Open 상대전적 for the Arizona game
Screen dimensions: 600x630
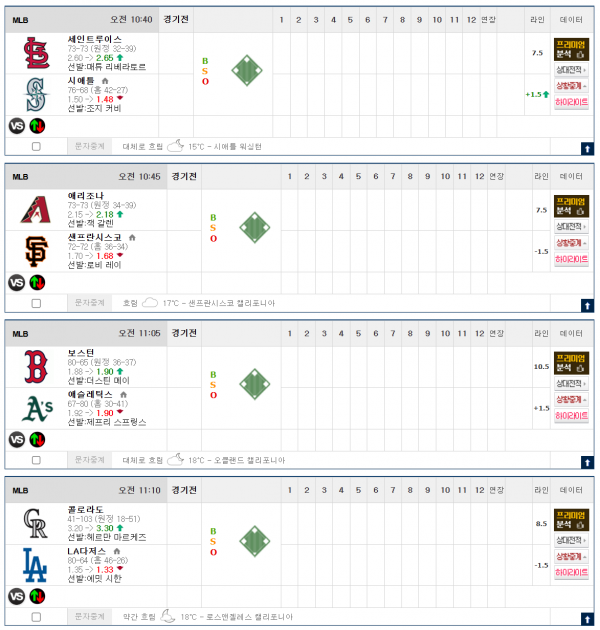(x=571, y=227)
